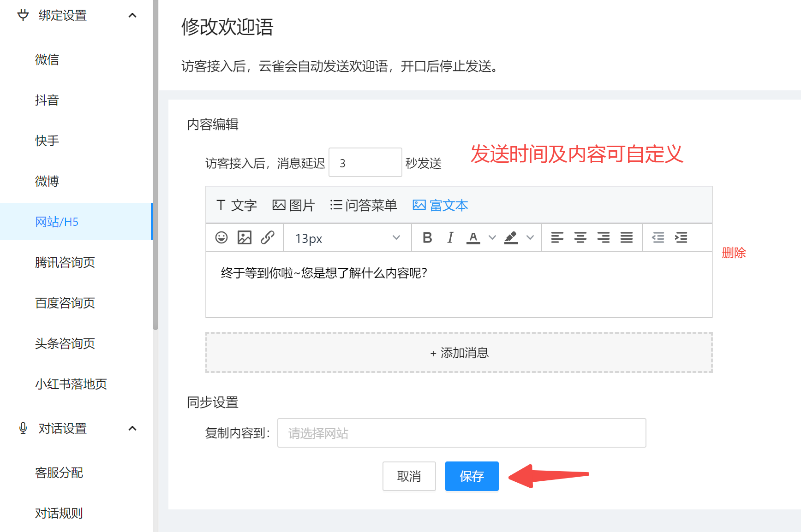Center align the welcome text
801x532 pixels.
point(580,237)
